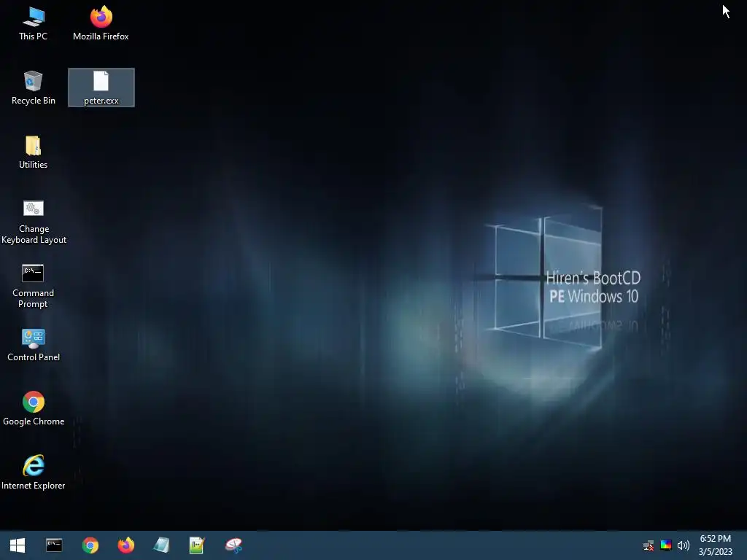Click the clock showing 6:52 PM
Screen dimensions: 747x560
coord(715,539)
